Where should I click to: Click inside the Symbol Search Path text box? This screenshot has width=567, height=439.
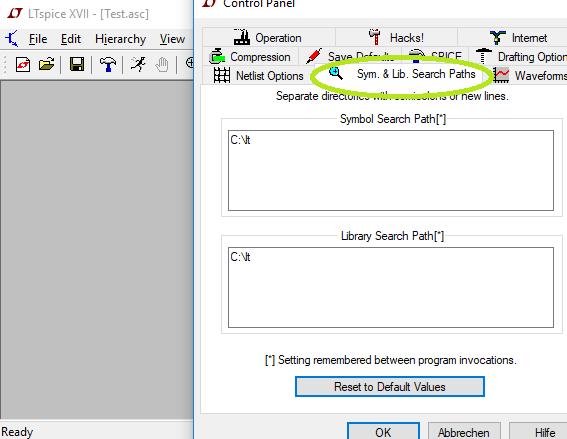point(391,170)
